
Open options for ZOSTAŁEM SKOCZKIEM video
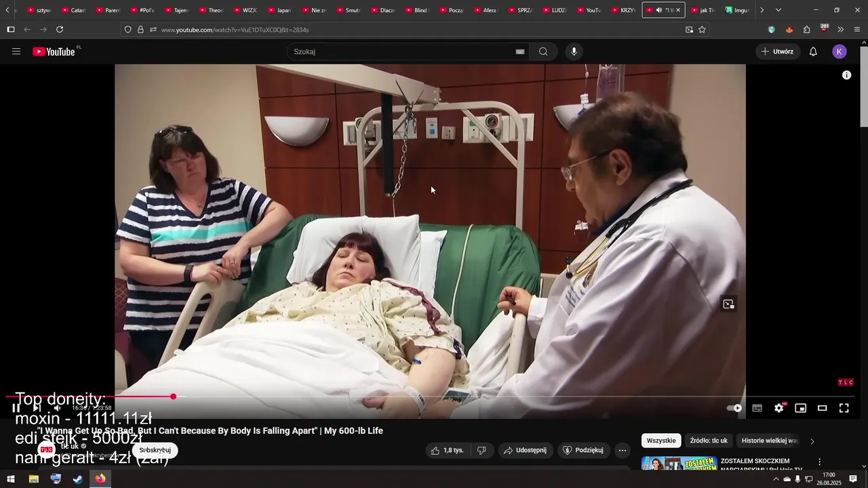point(819,462)
